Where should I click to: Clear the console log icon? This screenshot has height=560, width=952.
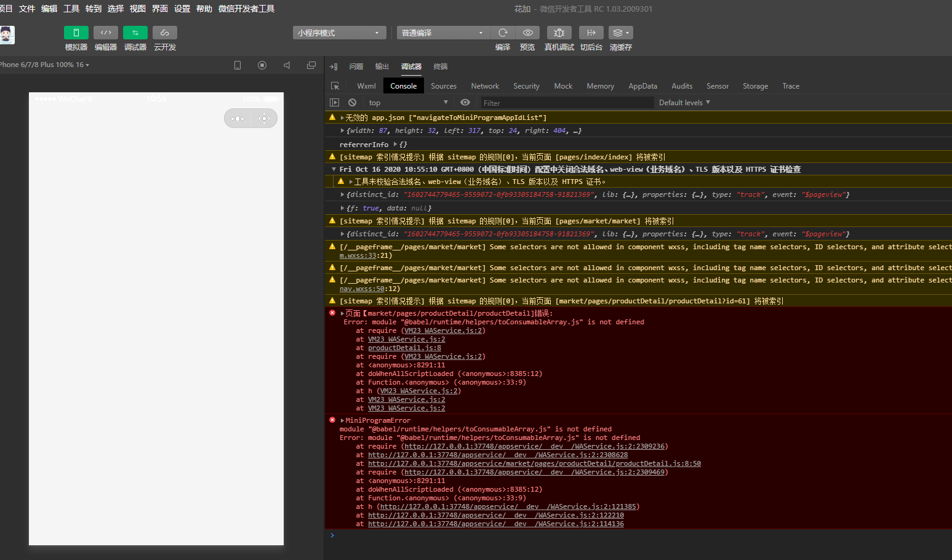[x=352, y=103]
